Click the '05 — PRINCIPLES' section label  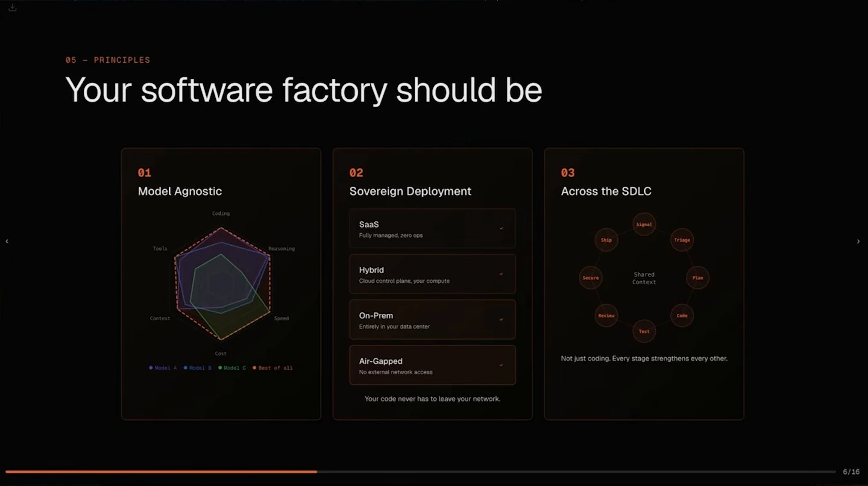pyautogui.click(x=108, y=60)
